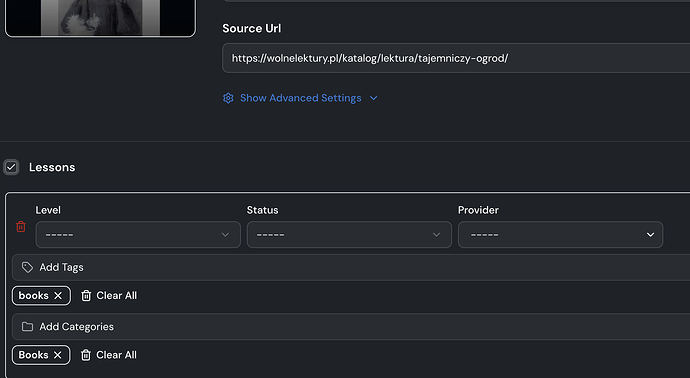Click the folder icon in Add Categories

(x=27, y=327)
